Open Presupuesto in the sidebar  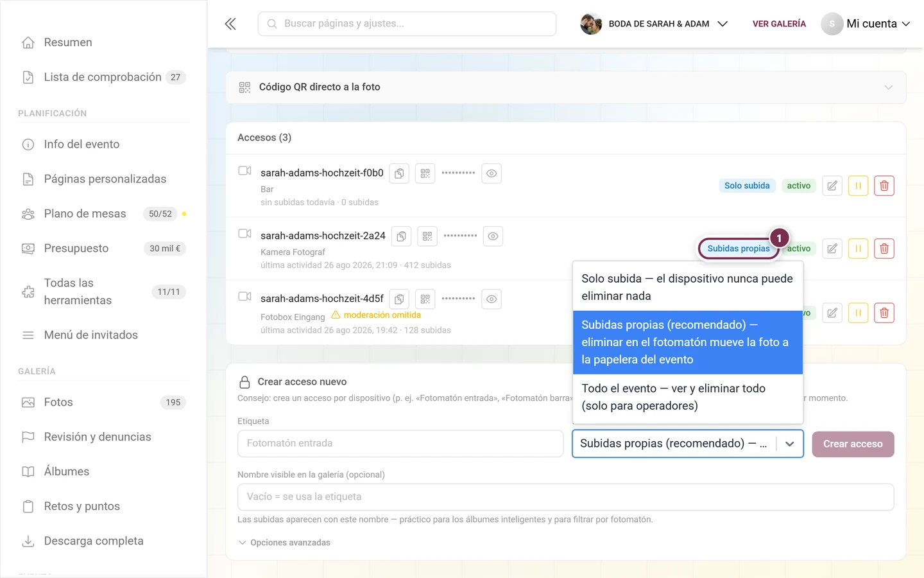click(x=103, y=249)
